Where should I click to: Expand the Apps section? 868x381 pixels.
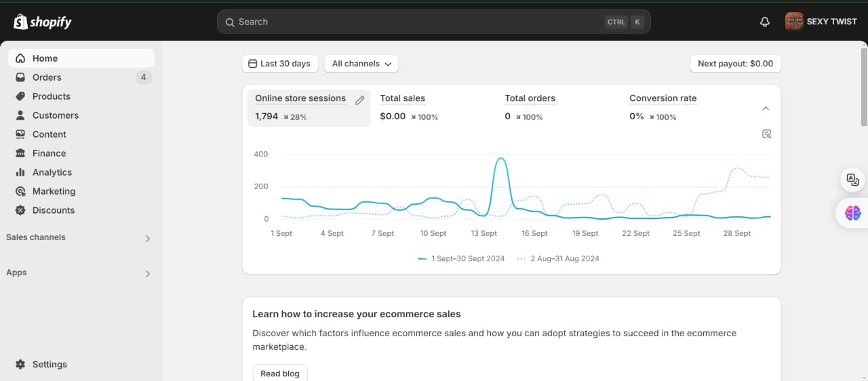(147, 273)
